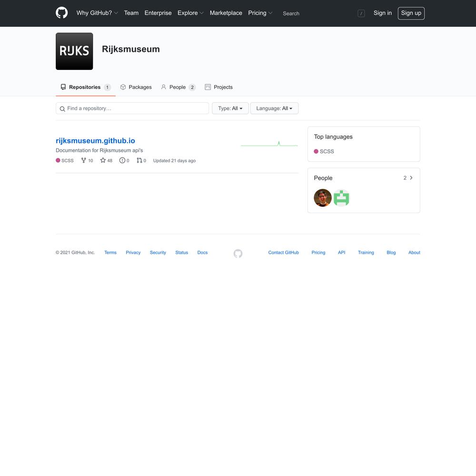
Task: Open the Security footer link
Action: click(158, 253)
